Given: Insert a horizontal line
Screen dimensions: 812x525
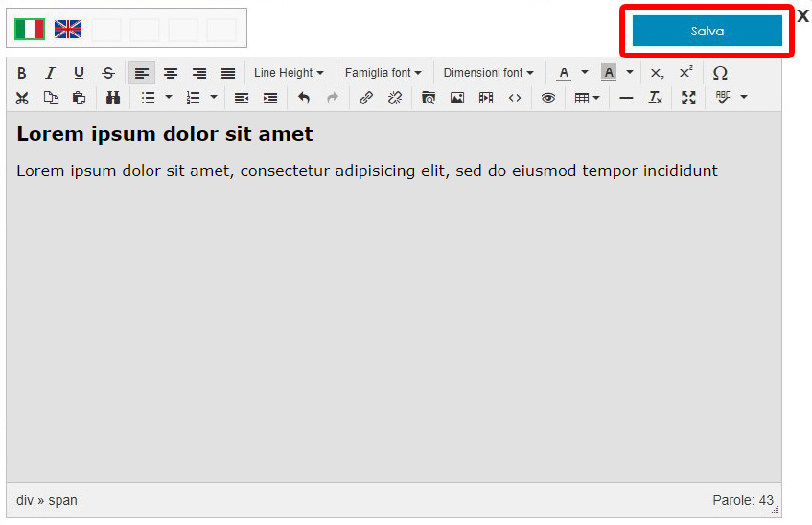Looking at the screenshot, I should [x=626, y=98].
